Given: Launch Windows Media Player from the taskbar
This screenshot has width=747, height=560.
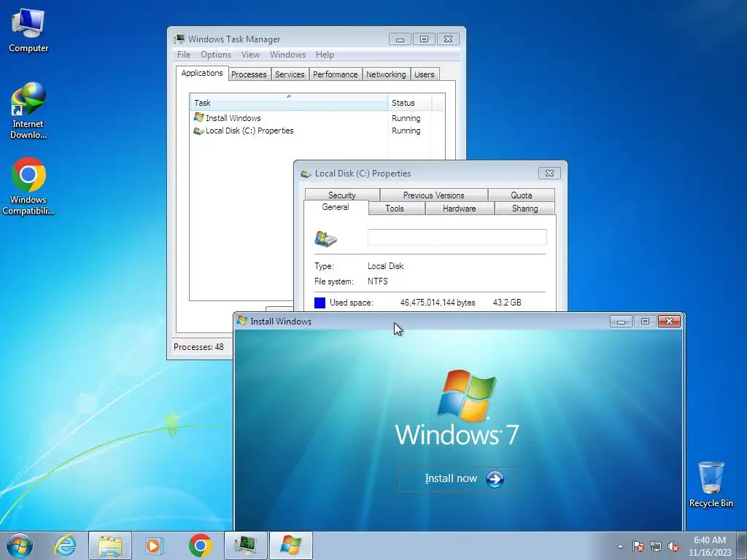Looking at the screenshot, I should (154, 545).
